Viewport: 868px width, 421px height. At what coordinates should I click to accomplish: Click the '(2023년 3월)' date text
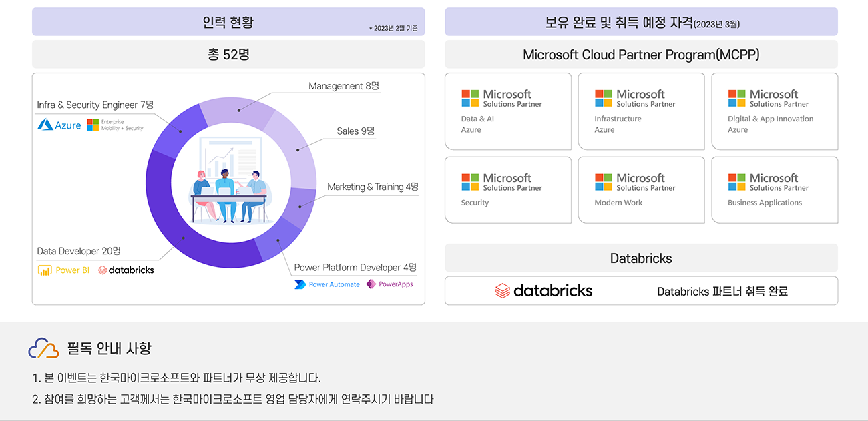[717, 25]
